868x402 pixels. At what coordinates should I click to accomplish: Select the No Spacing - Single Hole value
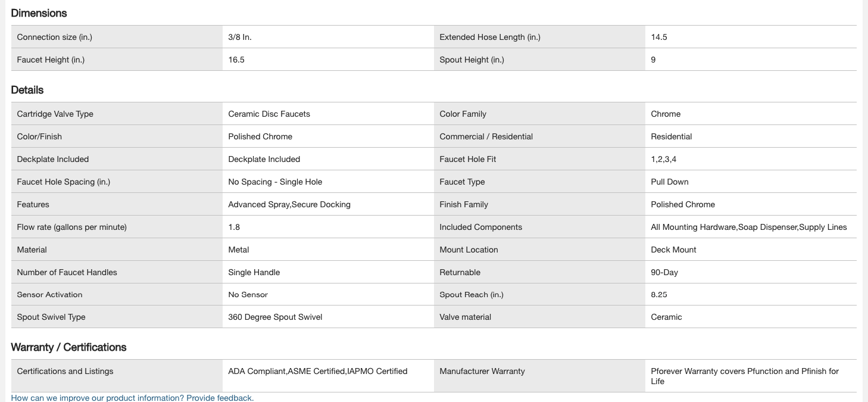click(x=275, y=182)
